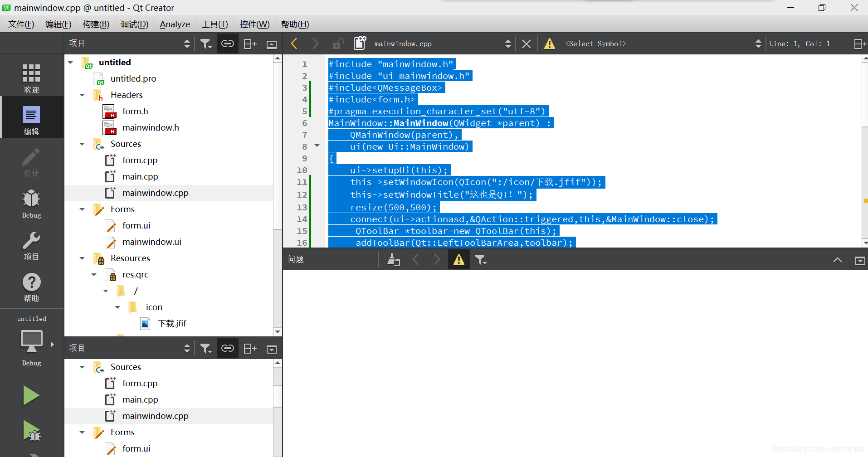
Task: Click filter tree icon in lower project panel
Action: [206, 348]
